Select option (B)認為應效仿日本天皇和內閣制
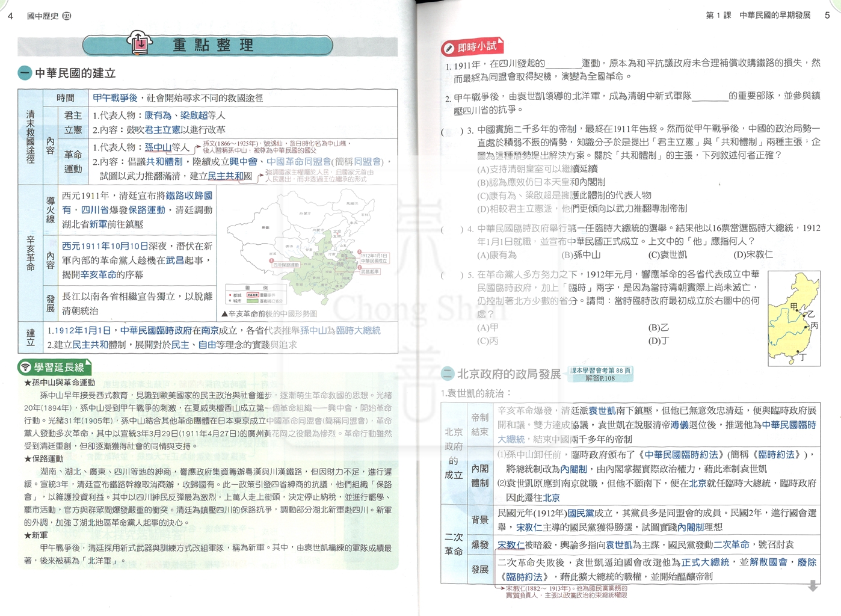The image size is (841, 616). [541, 182]
